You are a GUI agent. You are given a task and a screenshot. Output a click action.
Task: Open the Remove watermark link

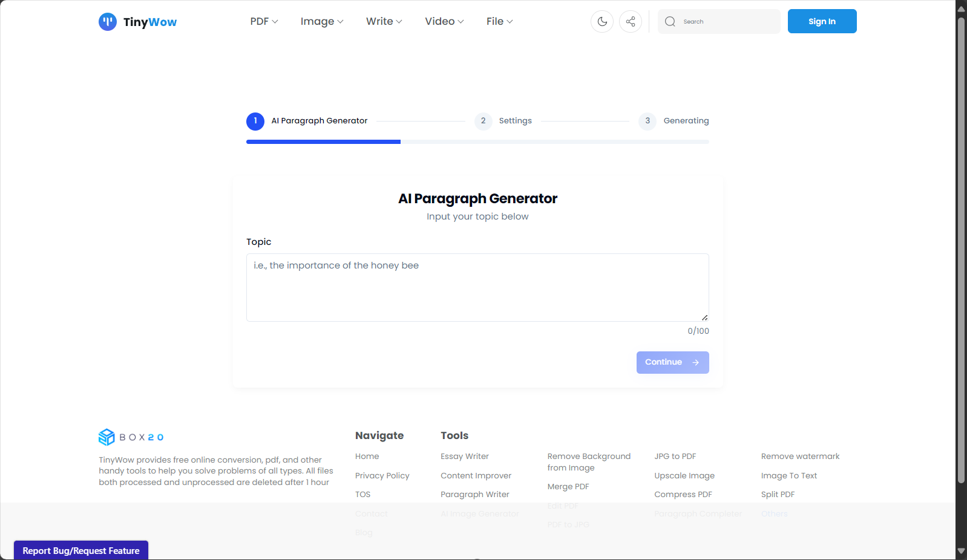800,457
